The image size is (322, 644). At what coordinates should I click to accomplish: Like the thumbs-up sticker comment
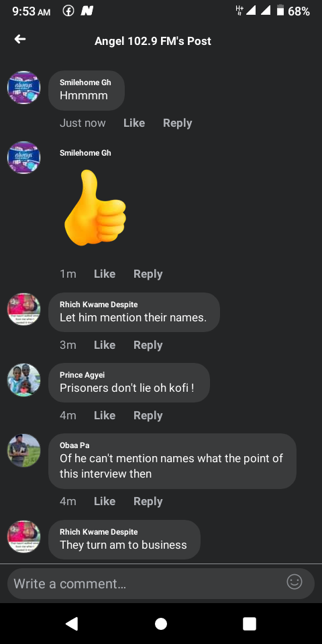pos(105,274)
